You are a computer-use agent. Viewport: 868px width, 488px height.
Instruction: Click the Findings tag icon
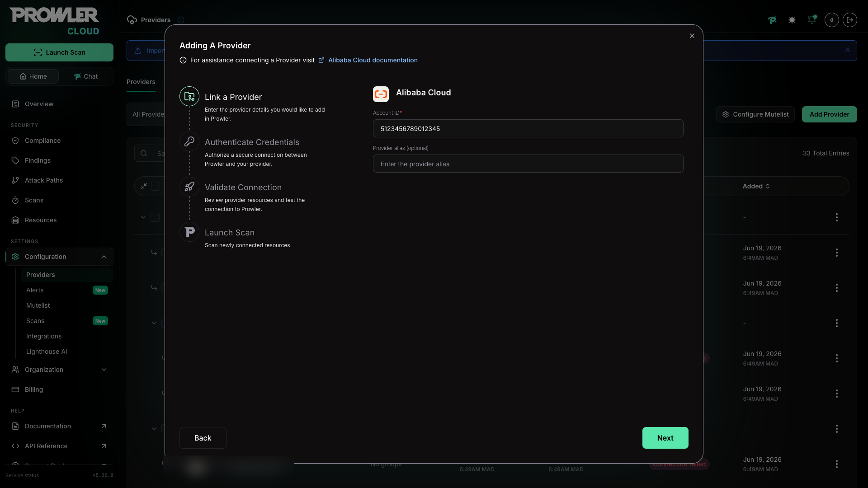click(x=15, y=160)
